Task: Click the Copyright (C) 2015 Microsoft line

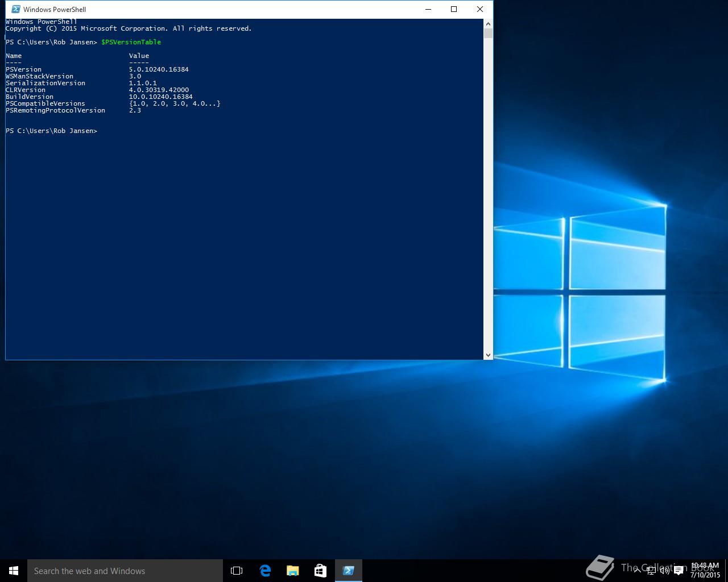Action: coord(129,28)
